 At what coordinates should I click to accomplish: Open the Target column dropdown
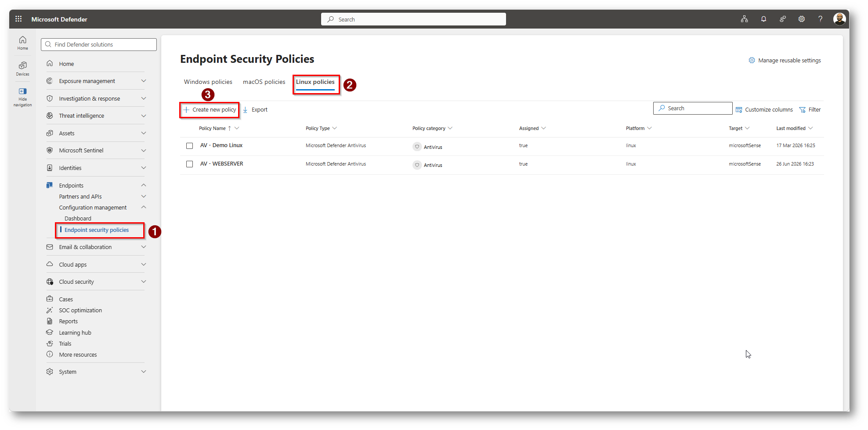coord(748,128)
